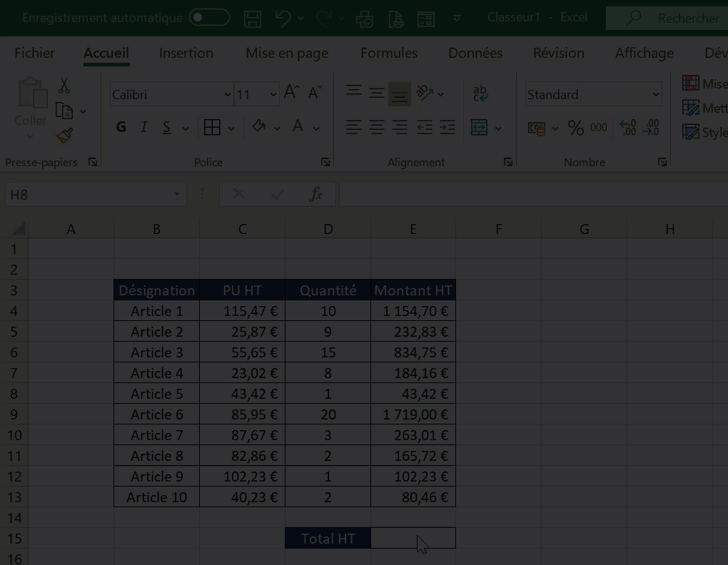This screenshot has height=565, width=728.
Task: Select the empty Total HT cell E15
Action: pyautogui.click(x=413, y=539)
